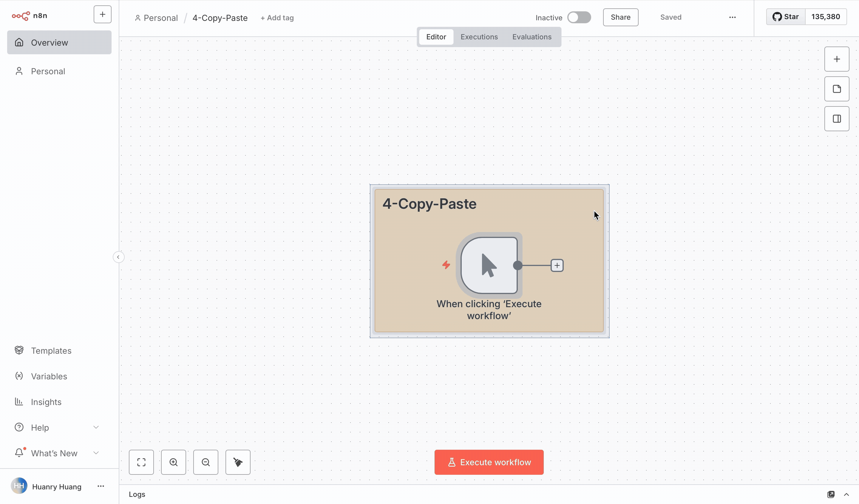Zoom out of the canvas
This screenshot has width=859, height=504.
click(206, 463)
